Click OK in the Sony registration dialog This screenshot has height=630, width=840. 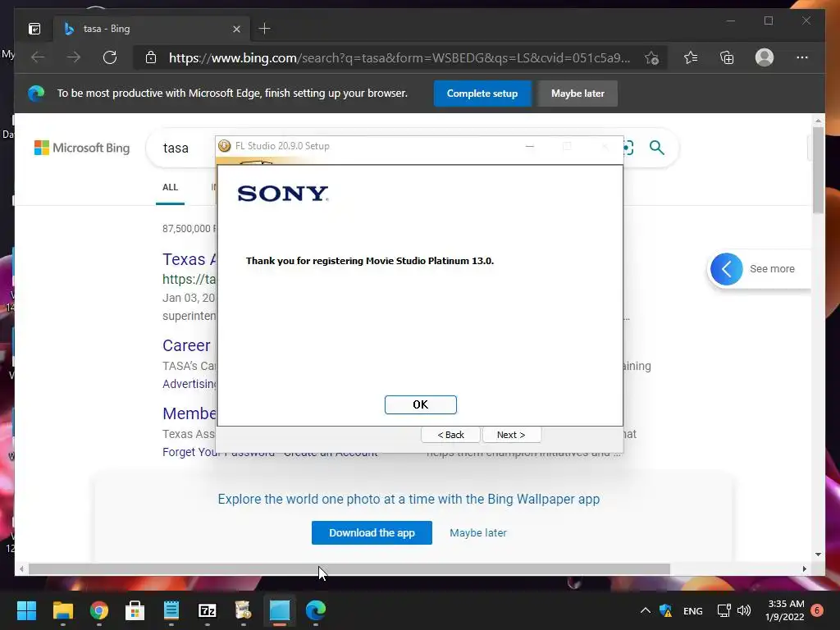[x=420, y=404]
